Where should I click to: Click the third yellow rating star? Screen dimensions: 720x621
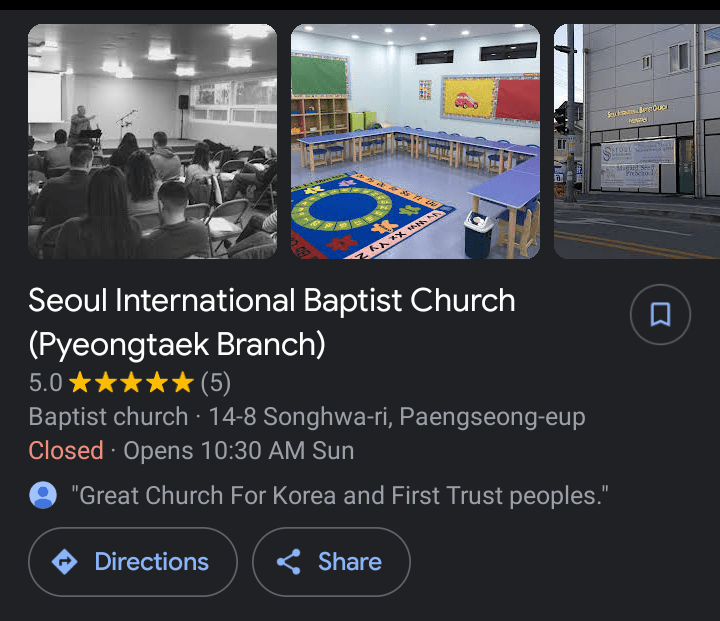[x=131, y=382]
